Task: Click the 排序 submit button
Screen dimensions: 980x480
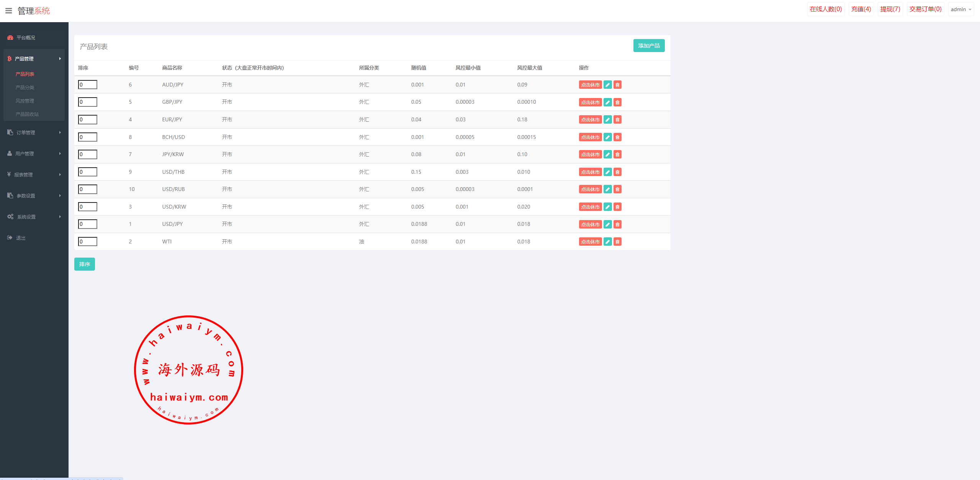Action: click(x=84, y=264)
